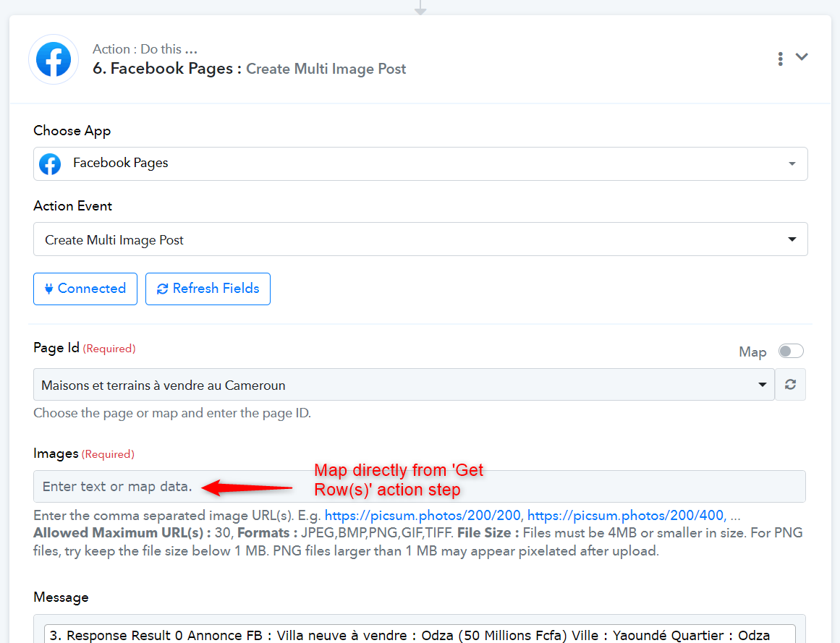The height and width of the screenshot is (643, 840).
Task: Click the 'Action : Do this ...' text
Action: coord(145,49)
